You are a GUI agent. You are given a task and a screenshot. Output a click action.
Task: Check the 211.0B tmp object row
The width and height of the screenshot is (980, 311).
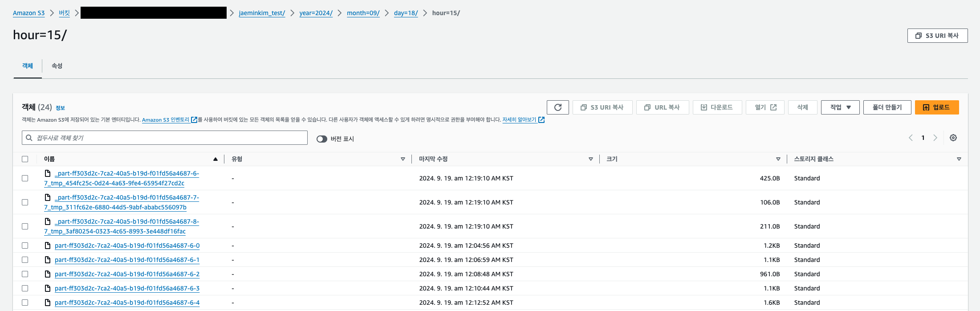[x=25, y=226]
